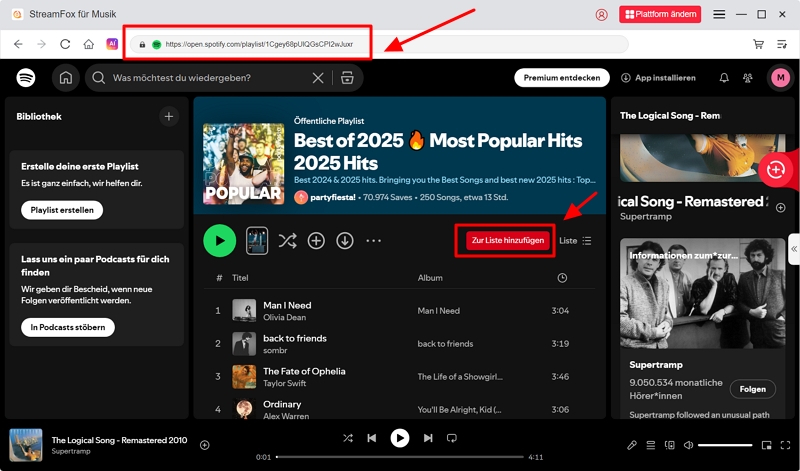
Task: Toggle shuffle for the playlist
Action: pos(287,240)
